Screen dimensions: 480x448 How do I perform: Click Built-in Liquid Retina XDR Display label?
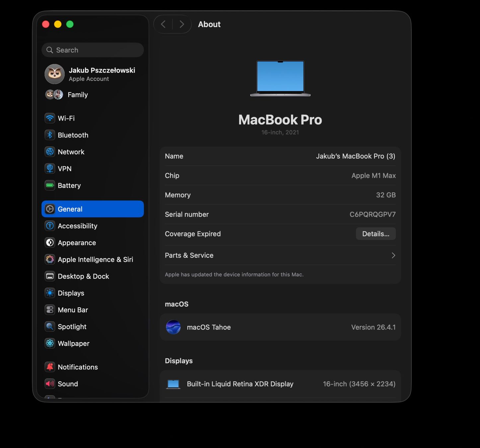pos(240,384)
